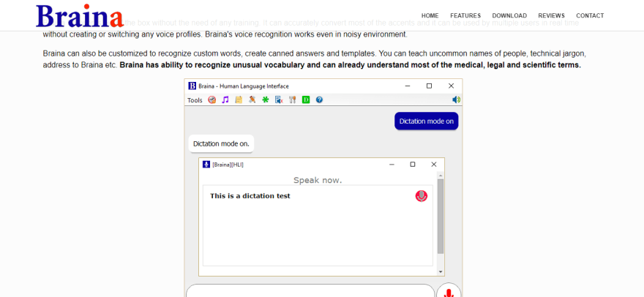Go to the CONTACT page

590,15
